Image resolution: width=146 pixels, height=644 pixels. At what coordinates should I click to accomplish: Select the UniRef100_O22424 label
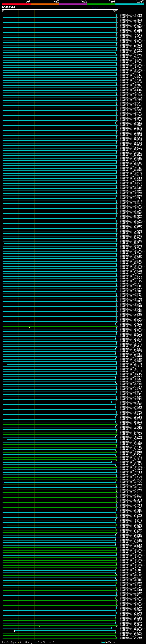point(131,186)
